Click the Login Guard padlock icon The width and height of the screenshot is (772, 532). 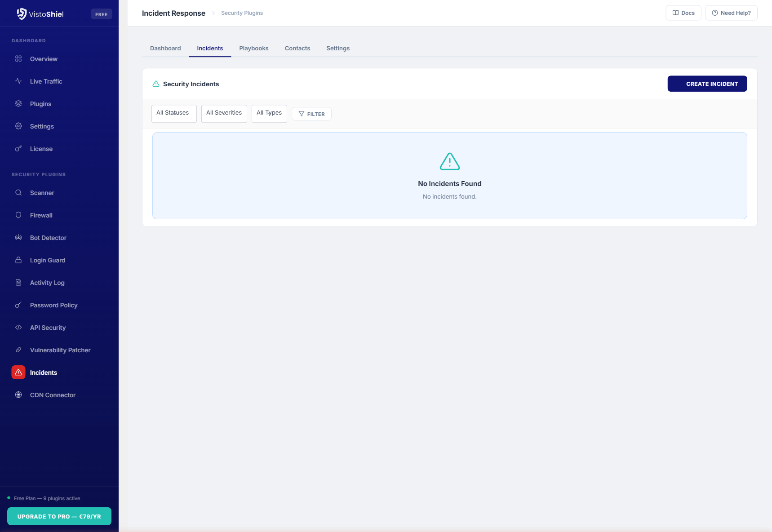pos(18,260)
